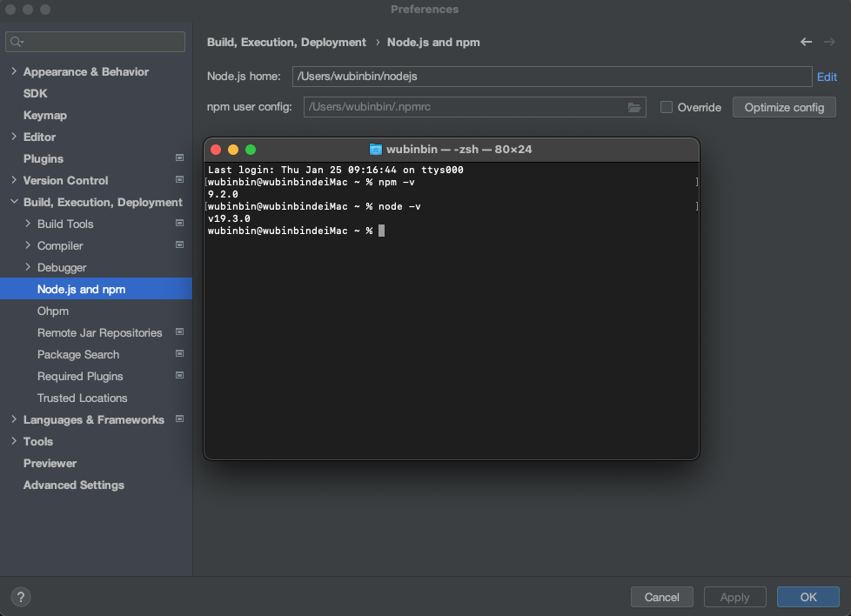Open the SDK settings page
The height and width of the screenshot is (616, 851).
tap(36, 93)
